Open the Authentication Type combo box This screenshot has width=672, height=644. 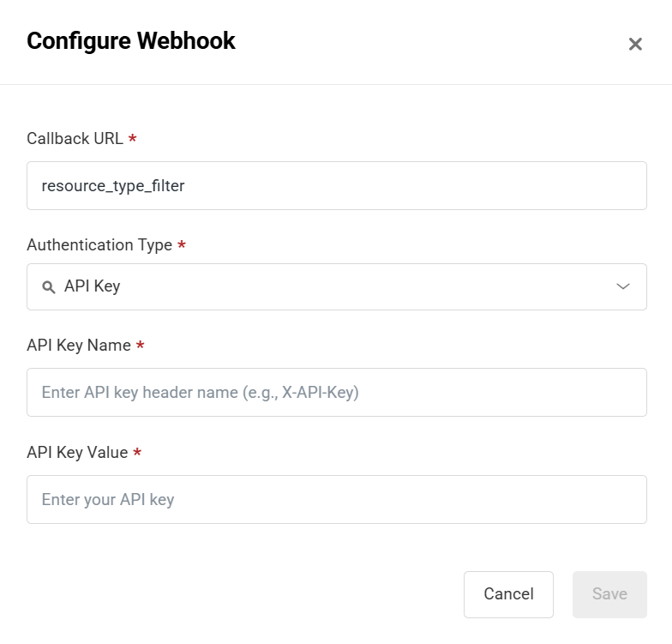click(336, 286)
